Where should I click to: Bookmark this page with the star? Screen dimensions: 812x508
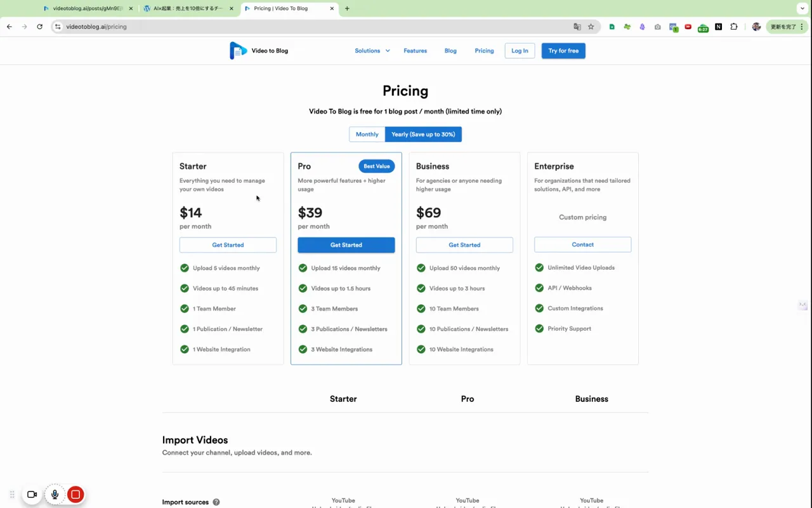pos(591,27)
